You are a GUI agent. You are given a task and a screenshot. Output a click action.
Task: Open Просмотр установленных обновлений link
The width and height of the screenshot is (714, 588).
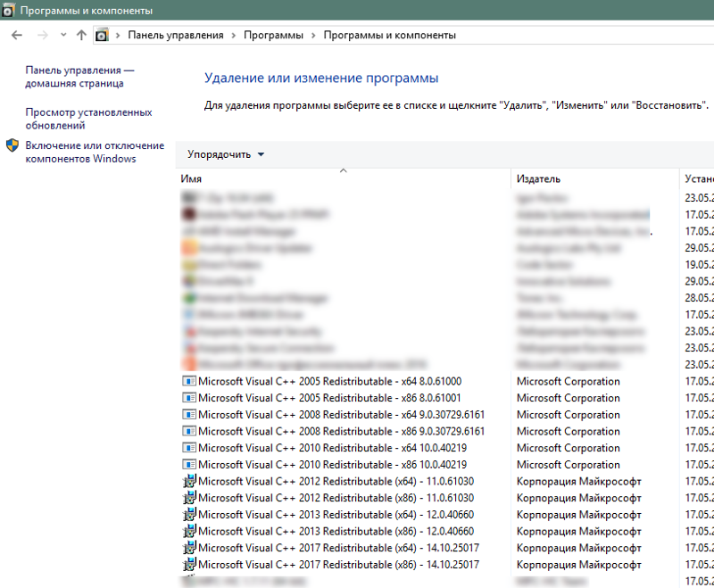pyautogui.click(x=88, y=119)
